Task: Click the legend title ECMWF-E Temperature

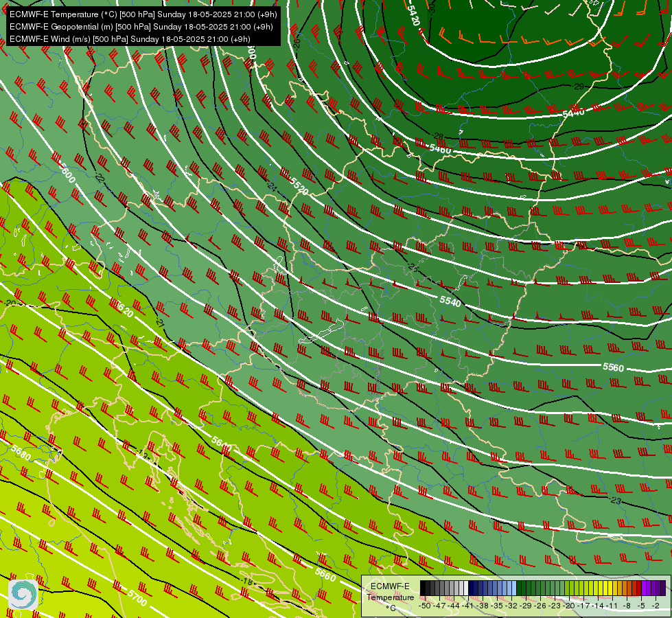Action: tap(390, 592)
